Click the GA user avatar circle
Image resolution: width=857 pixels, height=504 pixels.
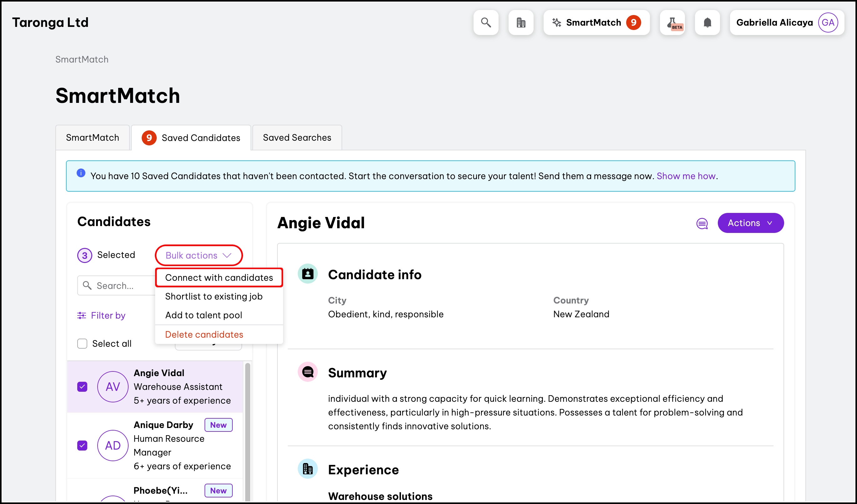[828, 23]
